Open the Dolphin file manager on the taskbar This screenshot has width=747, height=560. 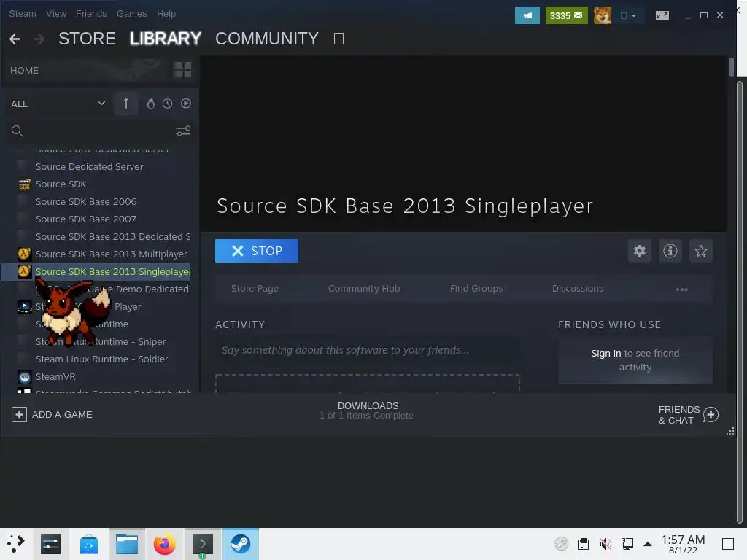click(127, 544)
